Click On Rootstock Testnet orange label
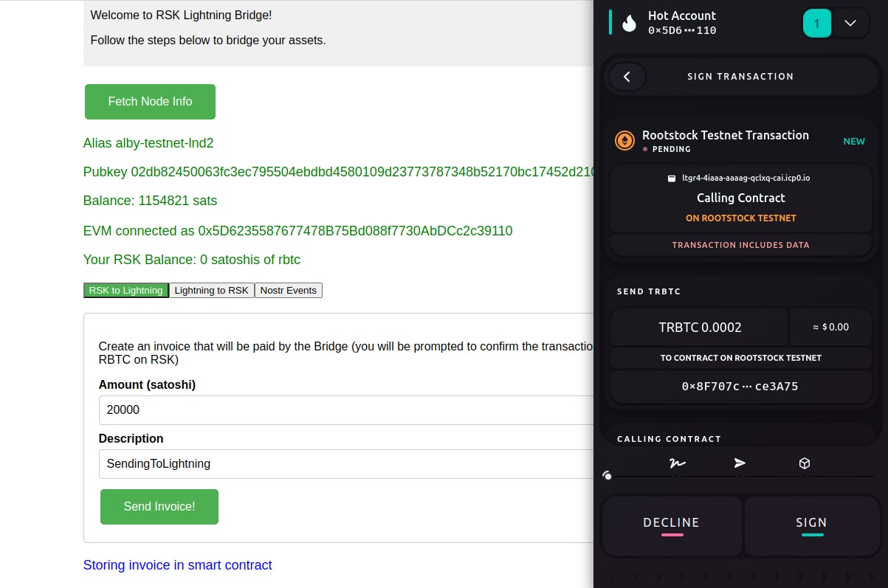888x588 pixels. pos(740,218)
